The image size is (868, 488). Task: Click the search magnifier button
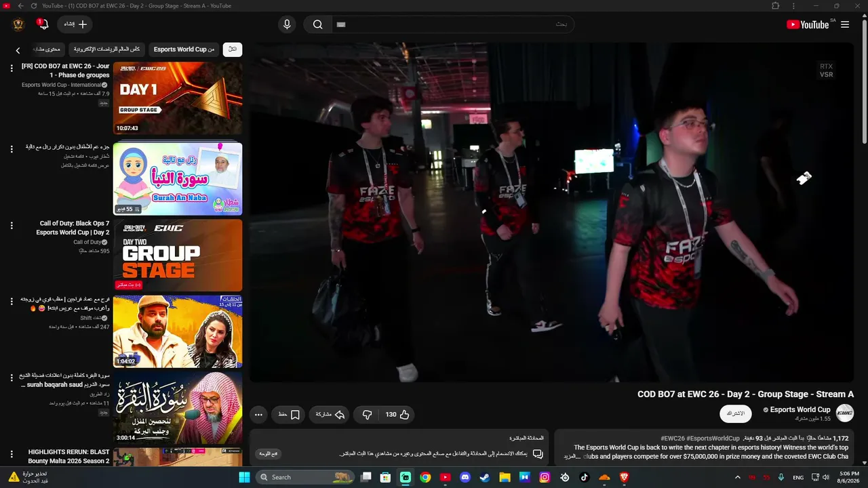317,24
